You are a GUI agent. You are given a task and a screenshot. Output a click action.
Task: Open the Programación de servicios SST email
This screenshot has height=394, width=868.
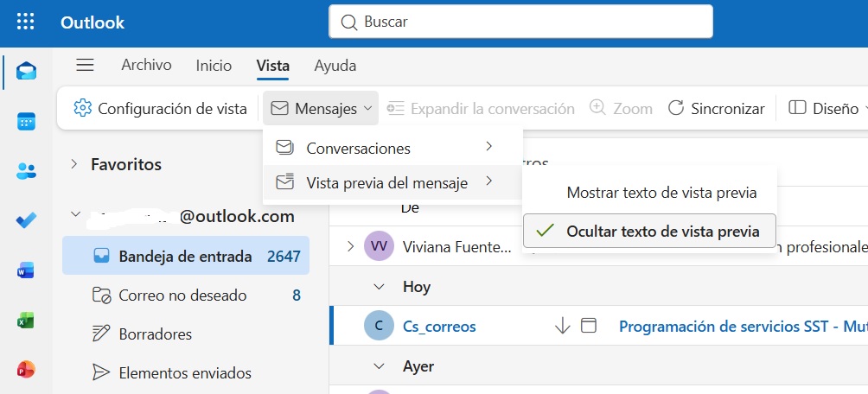pos(743,326)
